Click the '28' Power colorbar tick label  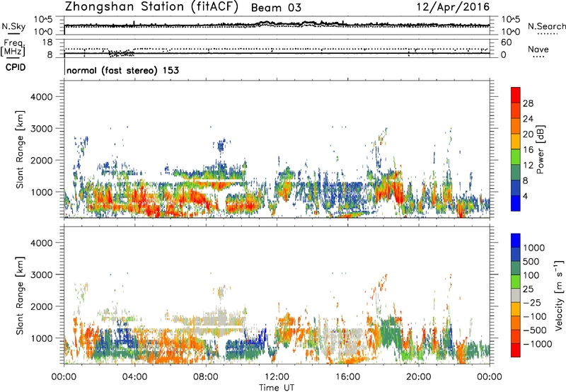tap(528, 103)
